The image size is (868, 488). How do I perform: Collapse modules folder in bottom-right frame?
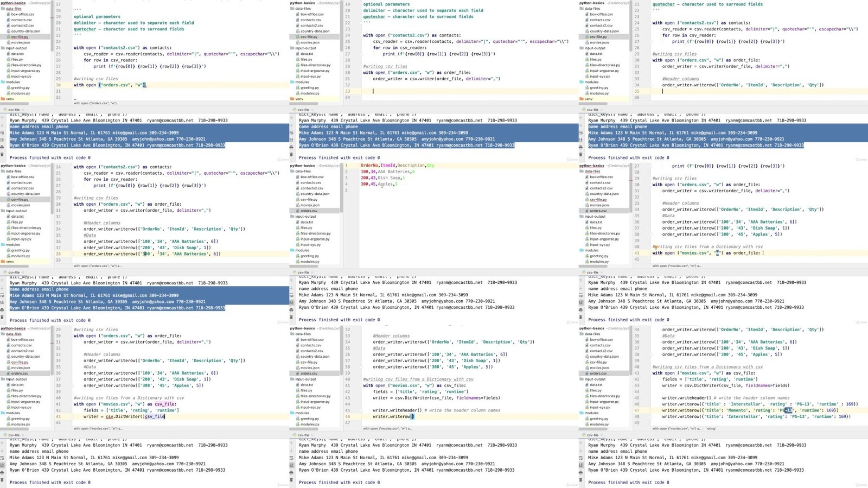click(x=582, y=413)
